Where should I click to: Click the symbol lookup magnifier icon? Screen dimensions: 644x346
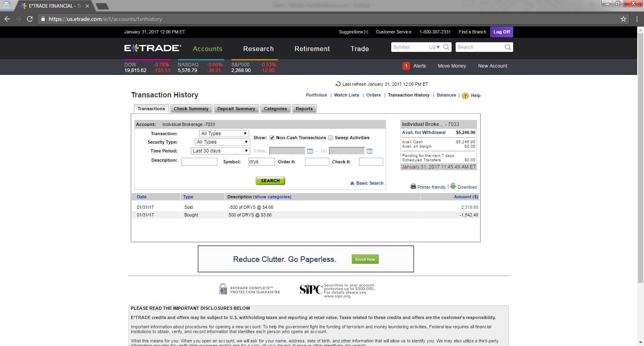click(446, 47)
